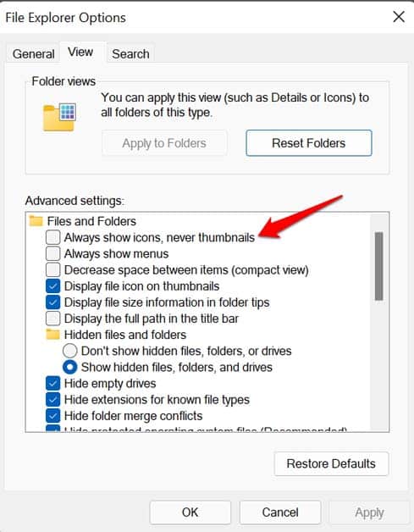Select Show hidden files, folders, and drives
The image size is (414, 532).
pyautogui.click(x=70, y=367)
